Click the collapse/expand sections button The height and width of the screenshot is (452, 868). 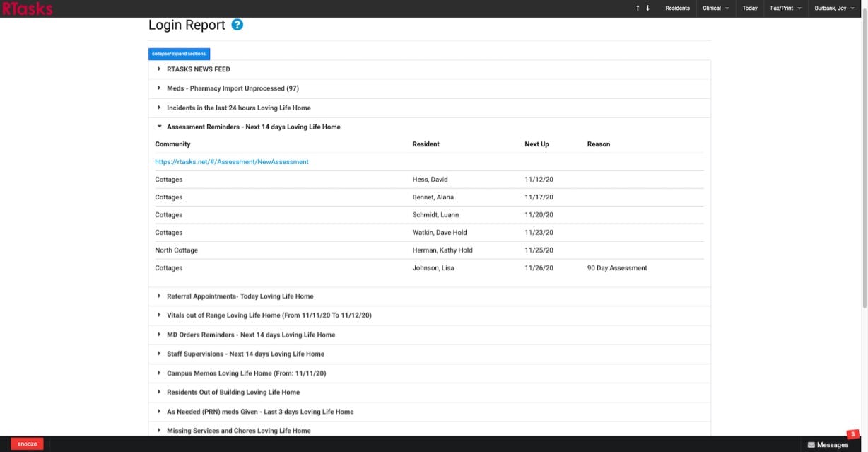click(178, 53)
